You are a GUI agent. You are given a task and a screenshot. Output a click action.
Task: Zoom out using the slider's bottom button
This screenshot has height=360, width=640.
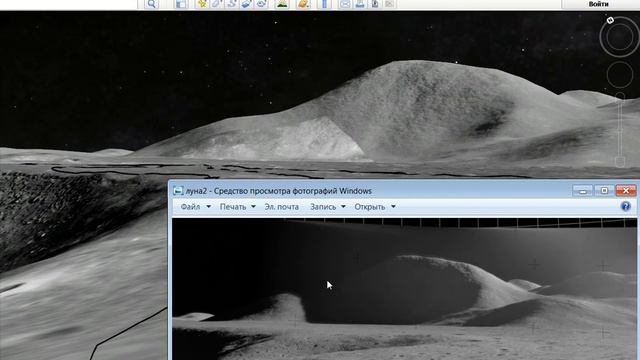coord(620,161)
